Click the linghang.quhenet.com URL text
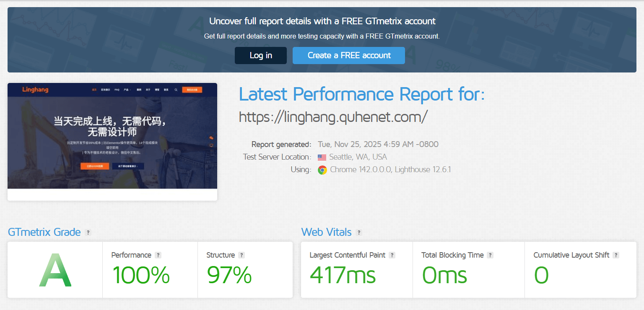This screenshot has width=644, height=310. point(333,117)
